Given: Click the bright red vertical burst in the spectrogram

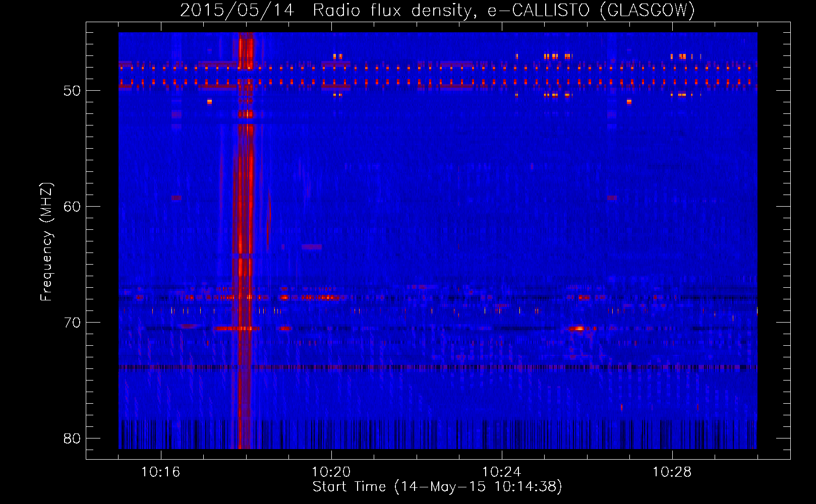Looking at the screenshot, I should pos(245,240).
